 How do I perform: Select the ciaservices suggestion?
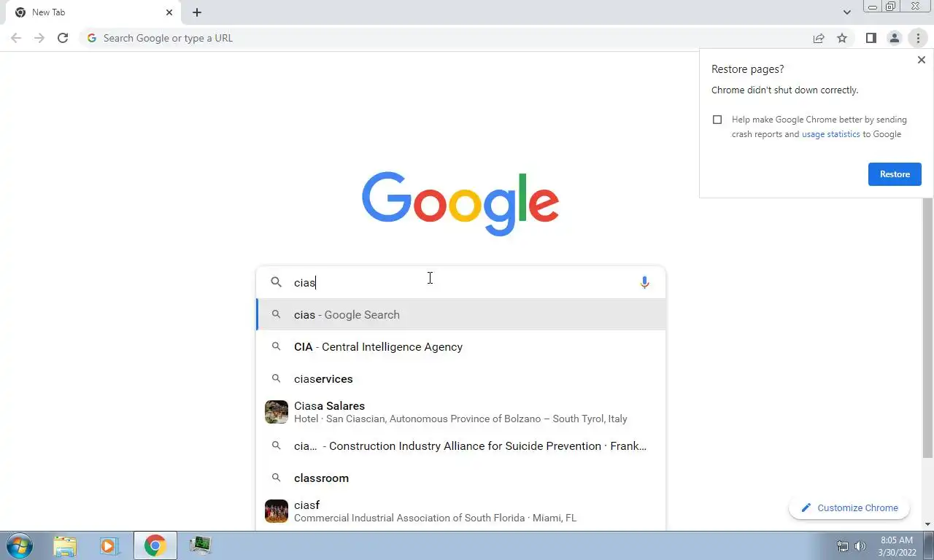click(461, 379)
